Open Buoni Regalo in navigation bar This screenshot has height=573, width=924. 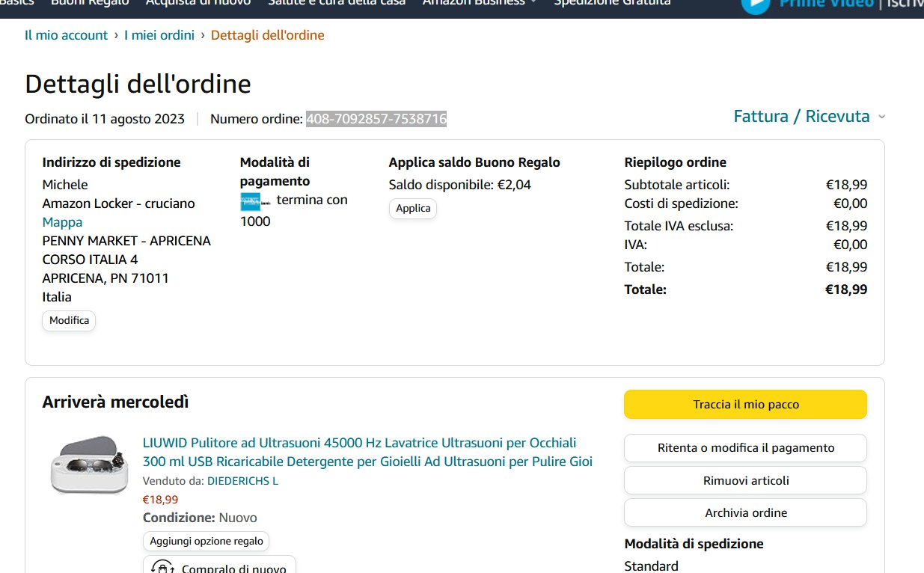pyautogui.click(x=90, y=2)
